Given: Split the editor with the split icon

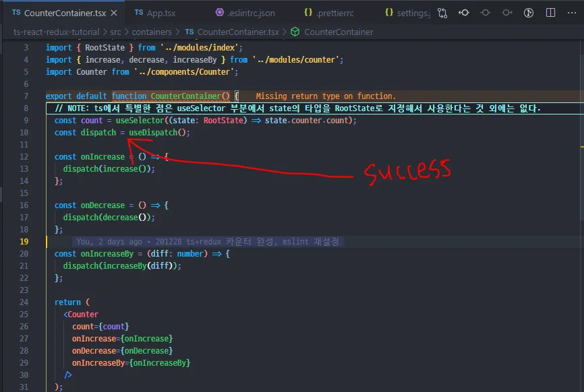Looking at the screenshot, I should point(550,13).
